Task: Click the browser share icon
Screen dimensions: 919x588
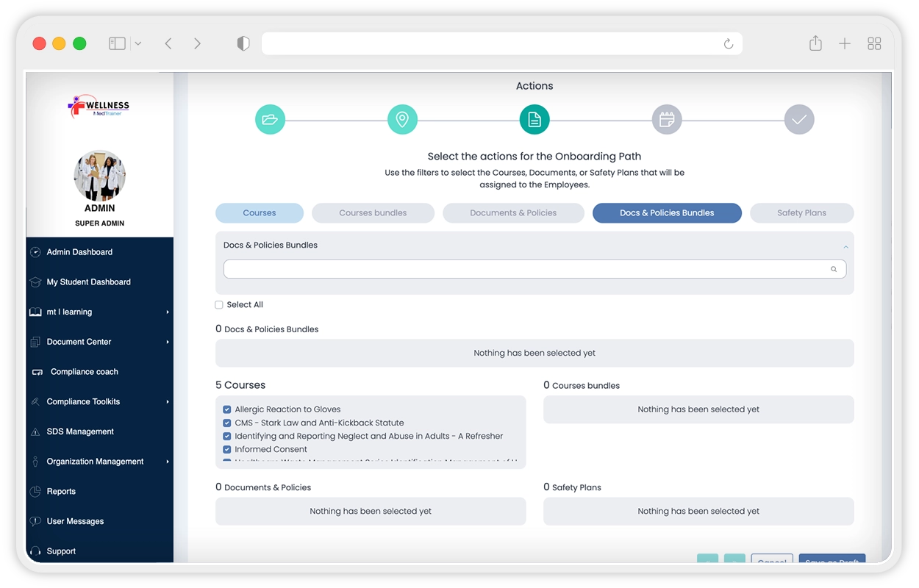Action: coord(815,44)
